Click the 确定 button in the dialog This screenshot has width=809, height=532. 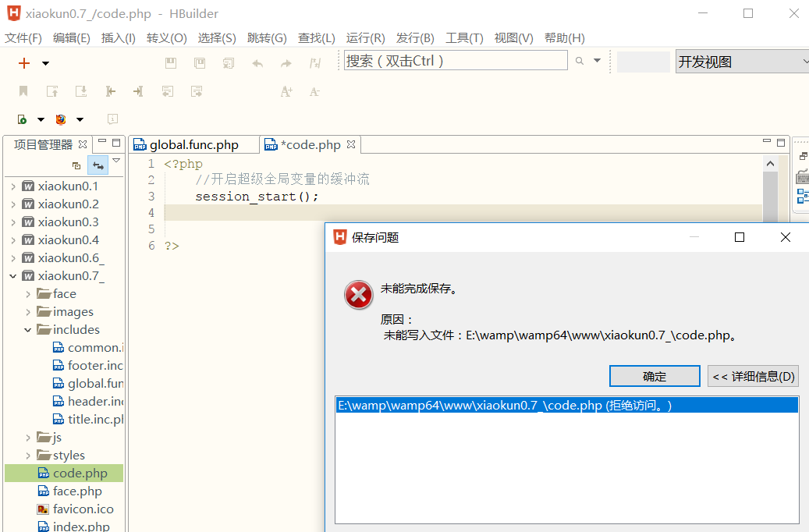click(654, 376)
